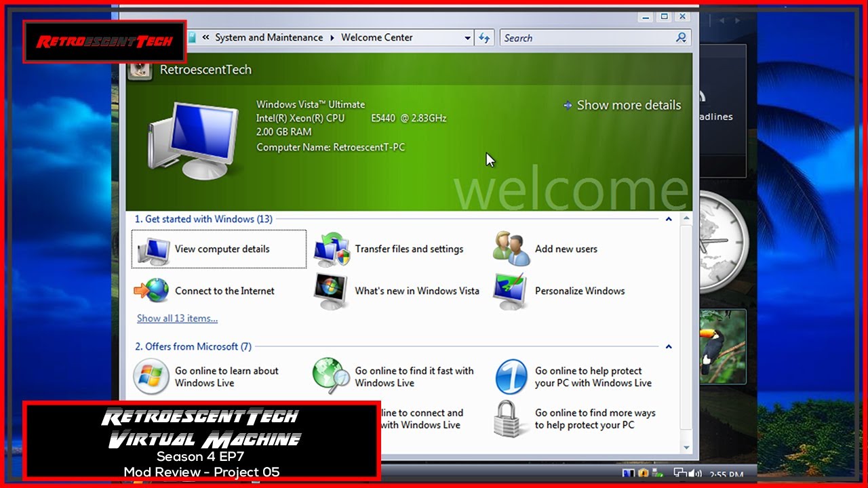Click Show all 13 items link
The height and width of the screenshot is (488, 868).
click(178, 319)
